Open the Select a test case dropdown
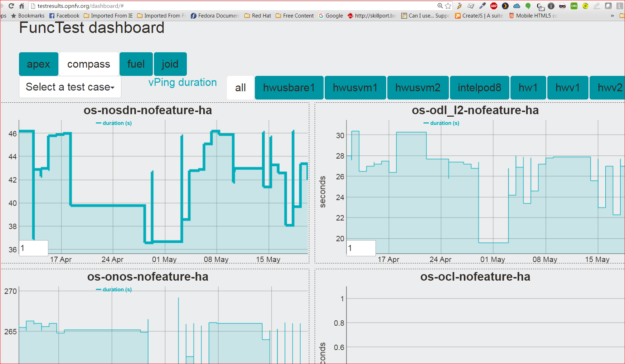Image resolution: width=625 pixels, height=364 pixels. coord(70,87)
